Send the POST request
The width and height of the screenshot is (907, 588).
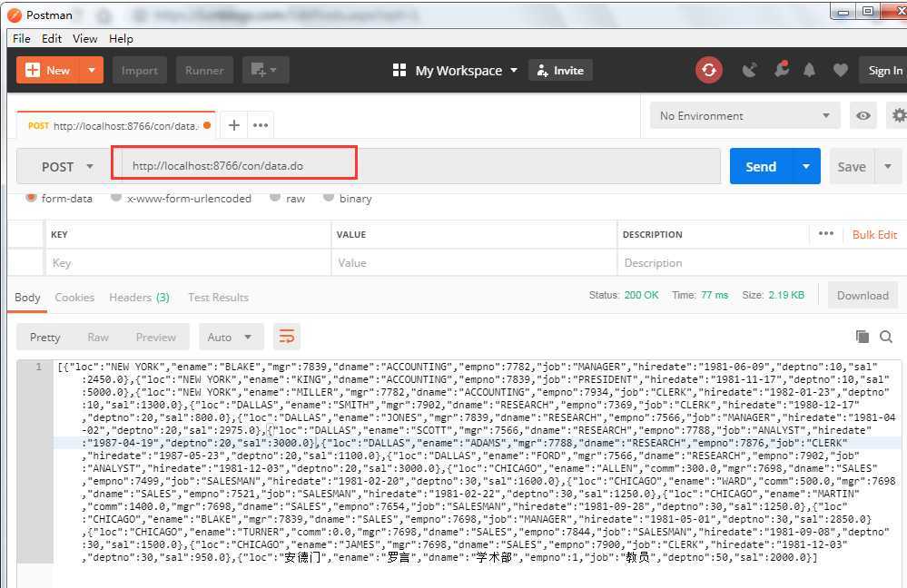[761, 167]
